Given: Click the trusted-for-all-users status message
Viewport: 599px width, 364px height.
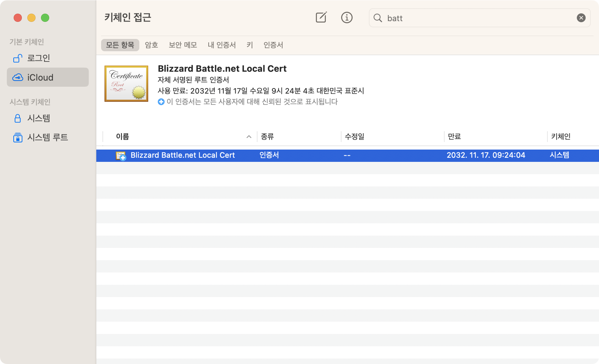Looking at the screenshot, I should coord(252,102).
